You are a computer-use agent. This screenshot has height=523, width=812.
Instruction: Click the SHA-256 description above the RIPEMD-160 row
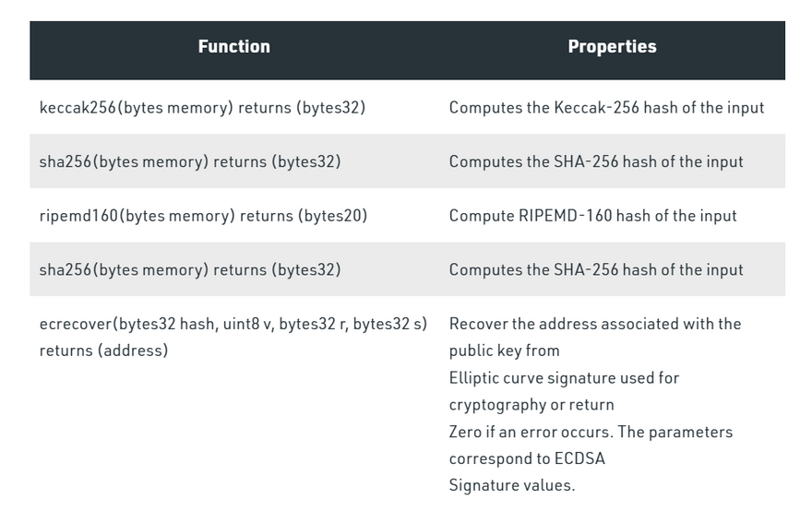tap(596, 162)
